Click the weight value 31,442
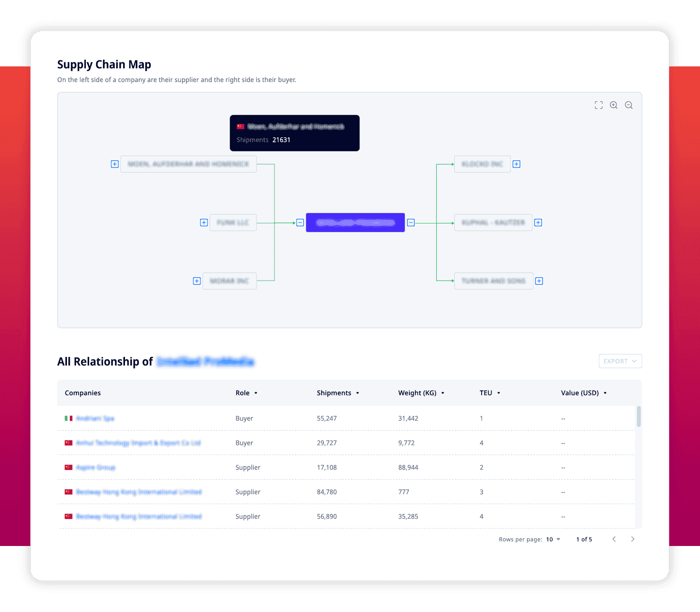 (x=408, y=418)
